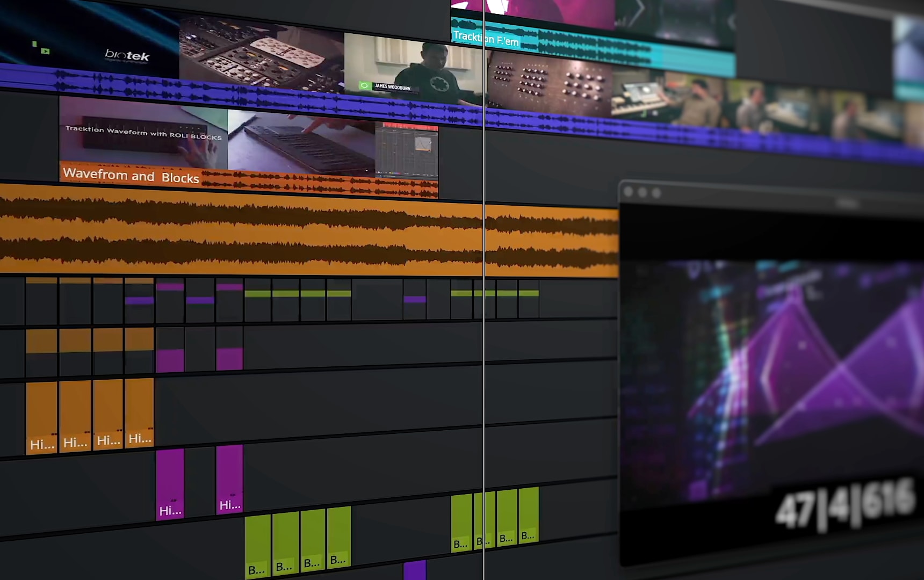The image size is (924, 580).
Task: Click the blurred purple video preview image
Action: pos(771,381)
